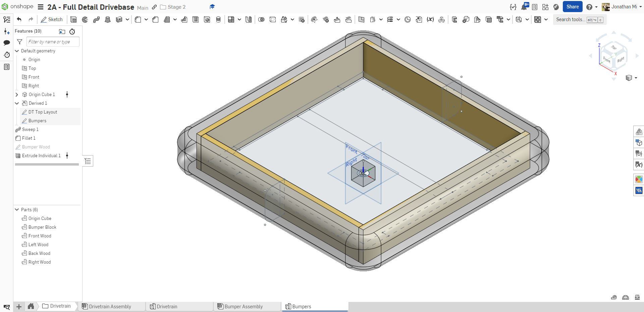Viewport: 644px width, 312px height.
Task: Open the view cube display dropdown
Action: (x=636, y=78)
